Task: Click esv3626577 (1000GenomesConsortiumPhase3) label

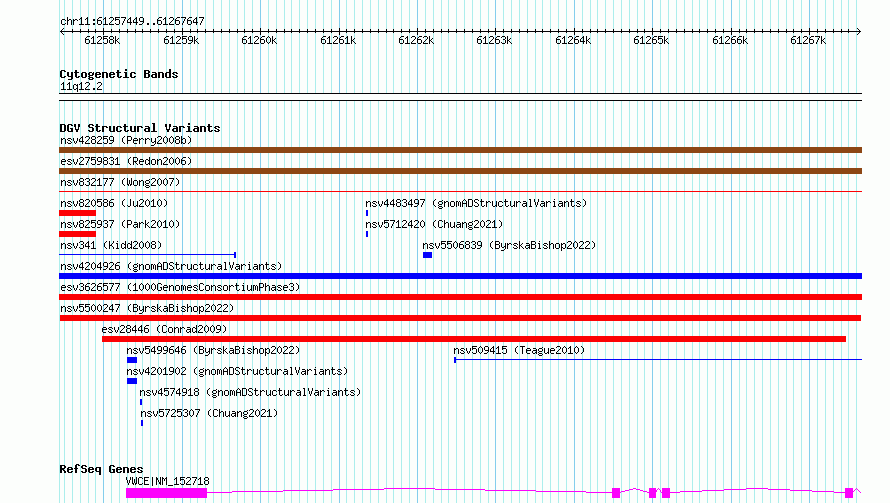Action: point(180,287)
